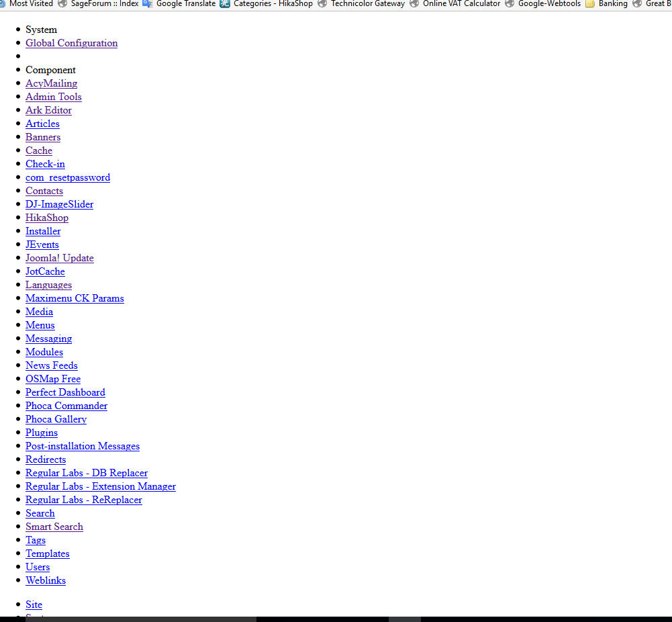Open Online VAT Calculator bookmark
Viewport: 672px width, 622px height.
(462, 3)
